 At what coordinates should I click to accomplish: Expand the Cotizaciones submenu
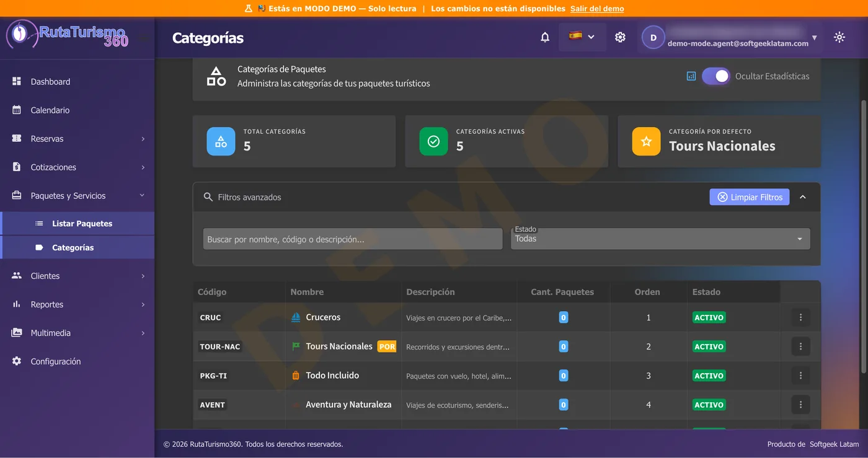pyautogui.click(x=143, y=167)
